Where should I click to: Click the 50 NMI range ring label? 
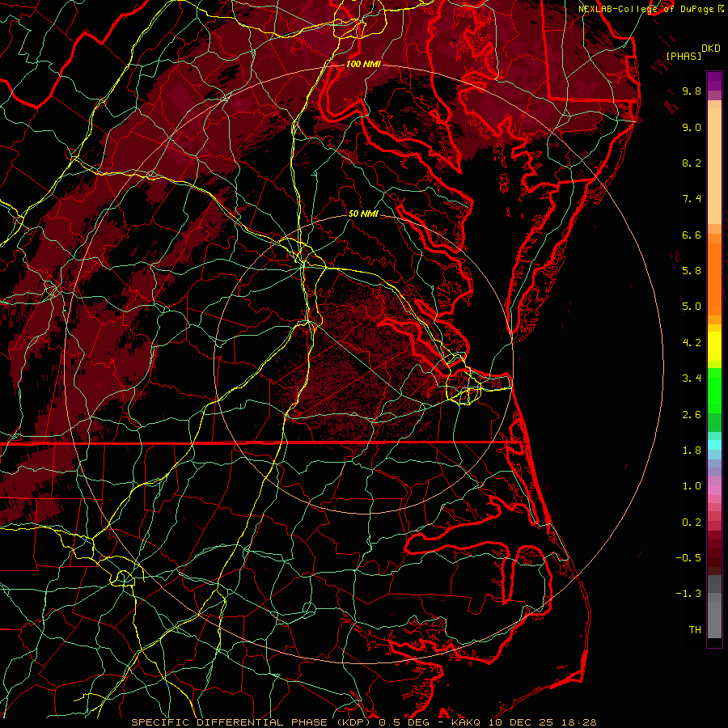pyautogui.click(x=363, y=214)
